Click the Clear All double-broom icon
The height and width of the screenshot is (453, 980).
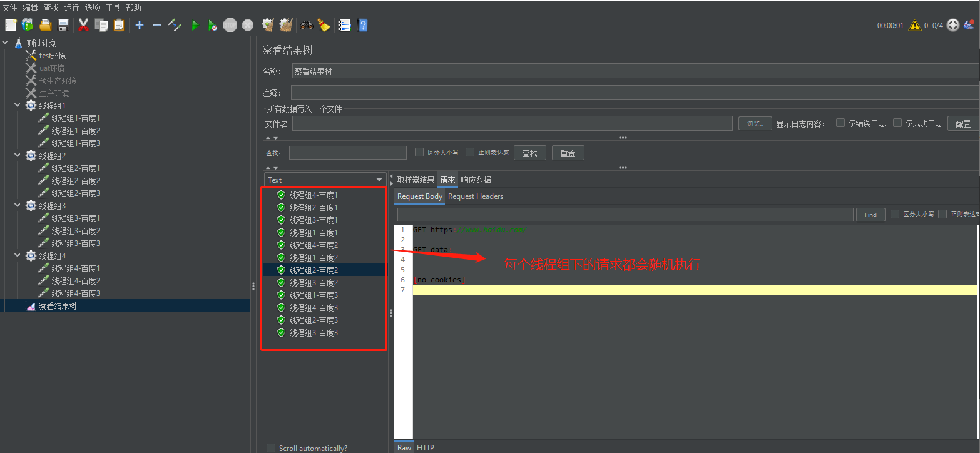click(x=286, y=25)
